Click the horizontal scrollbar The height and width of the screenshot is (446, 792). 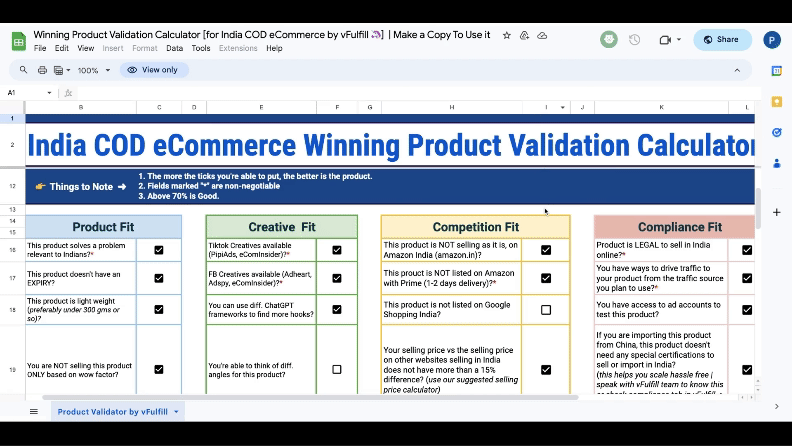tap(310, 398)
